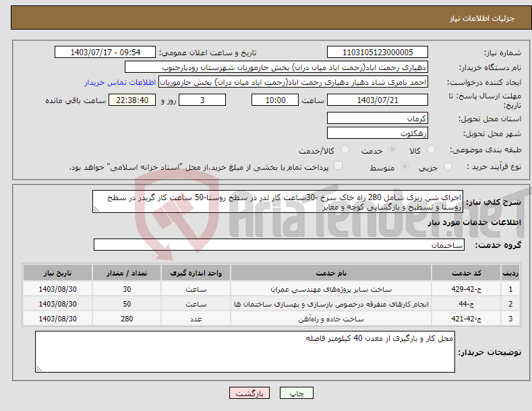Viewport: 532px width, 411px height.
Task: Click service code ج-44 cell
Action: point(466,304)
